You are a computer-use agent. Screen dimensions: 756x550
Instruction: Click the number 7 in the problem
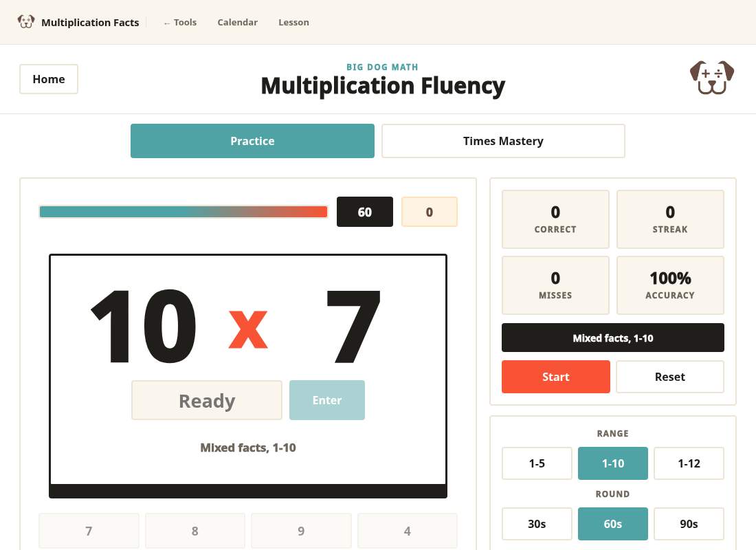pyautogui.click(x=353, y=326)
